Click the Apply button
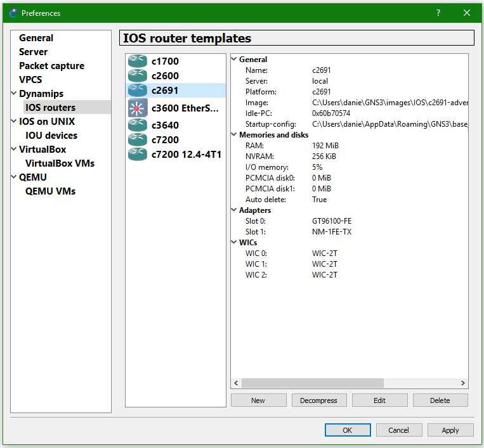 pyautogui.click(x=450, y=430)
